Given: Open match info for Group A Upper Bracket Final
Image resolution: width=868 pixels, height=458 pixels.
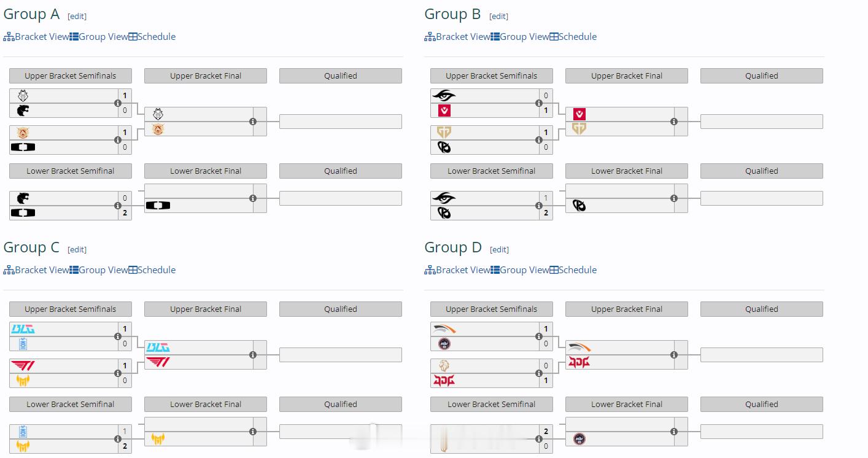Looking at the screenshot, I should click(x=253, y=122).
